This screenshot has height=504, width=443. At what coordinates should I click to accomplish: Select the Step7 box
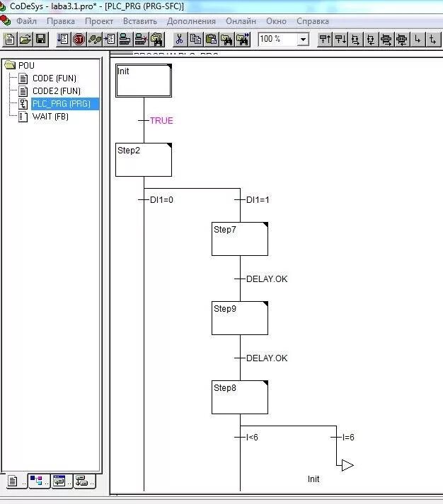[240, 239]
